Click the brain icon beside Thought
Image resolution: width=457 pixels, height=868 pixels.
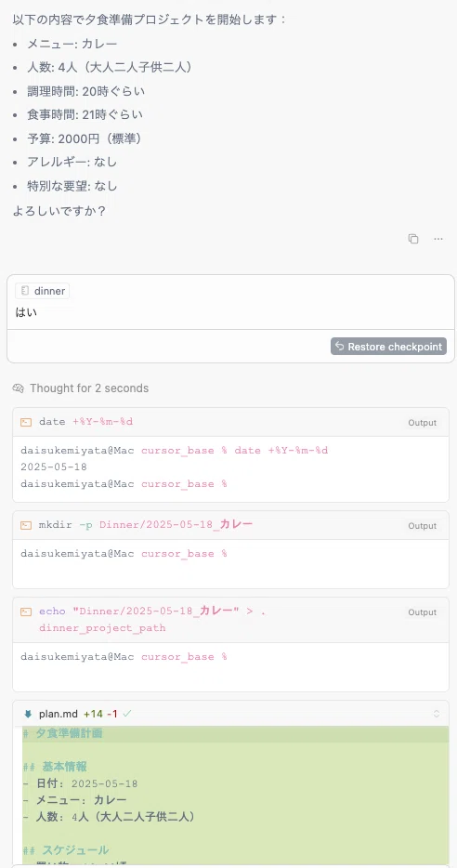click(18, 388)
